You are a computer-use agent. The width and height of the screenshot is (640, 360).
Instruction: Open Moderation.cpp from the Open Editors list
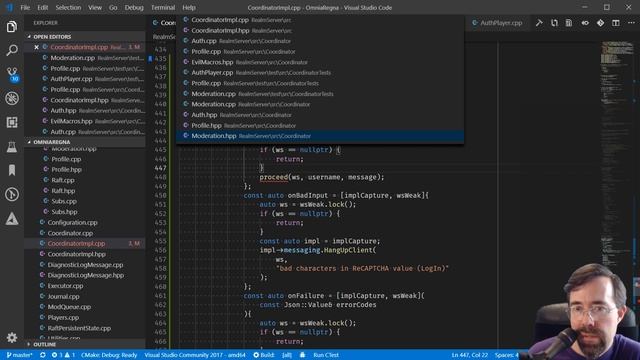click(x=85, y=58)
